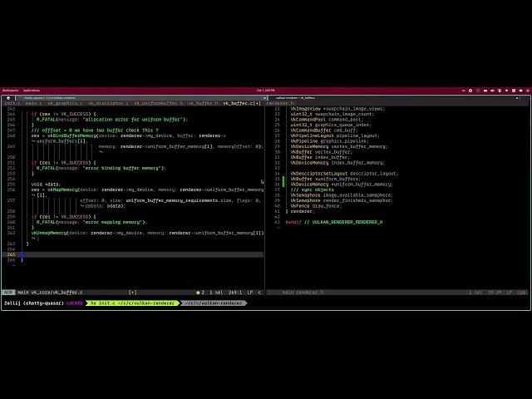The image size is (532, 399).
Task: Click the "allocation error for uniform buffer" string
Action: (134, 120)
